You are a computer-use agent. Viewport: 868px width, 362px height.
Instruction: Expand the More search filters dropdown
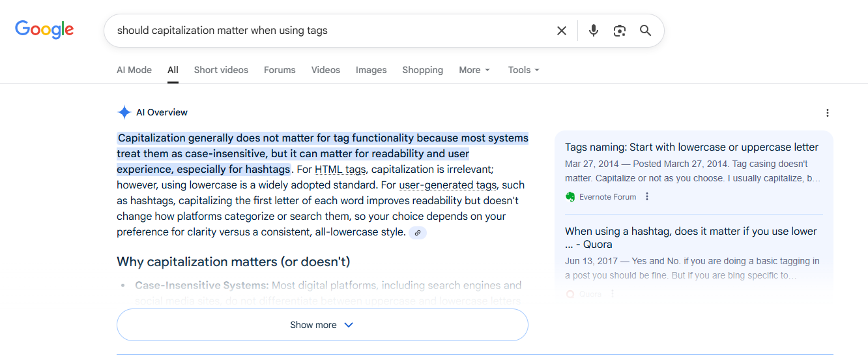click(474, 70)
